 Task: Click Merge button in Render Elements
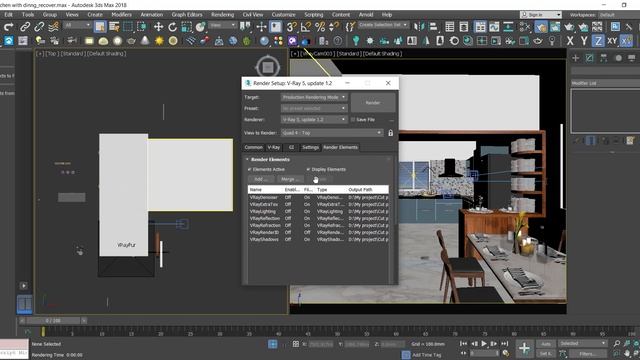(x=290, y=179)
